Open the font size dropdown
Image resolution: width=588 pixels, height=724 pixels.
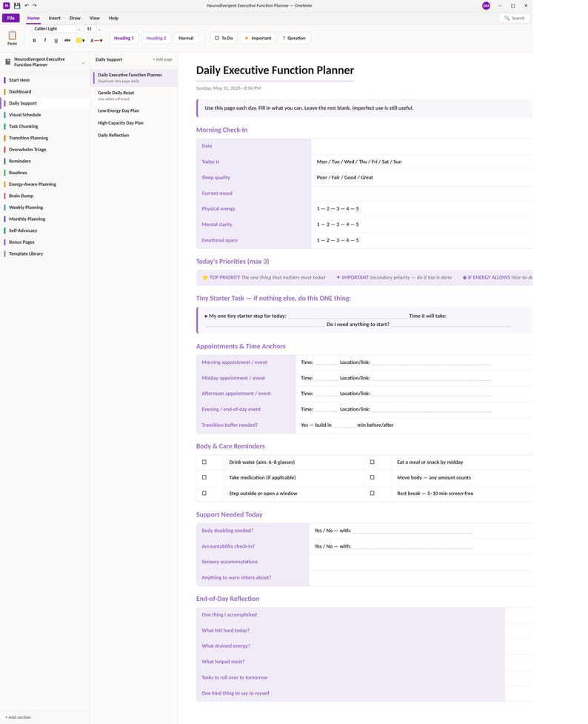(99, 29)
